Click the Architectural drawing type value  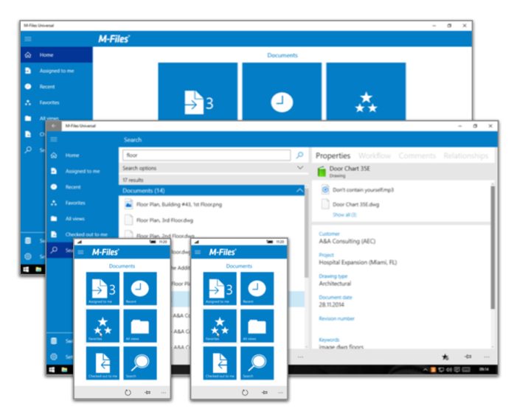[335, 284]
